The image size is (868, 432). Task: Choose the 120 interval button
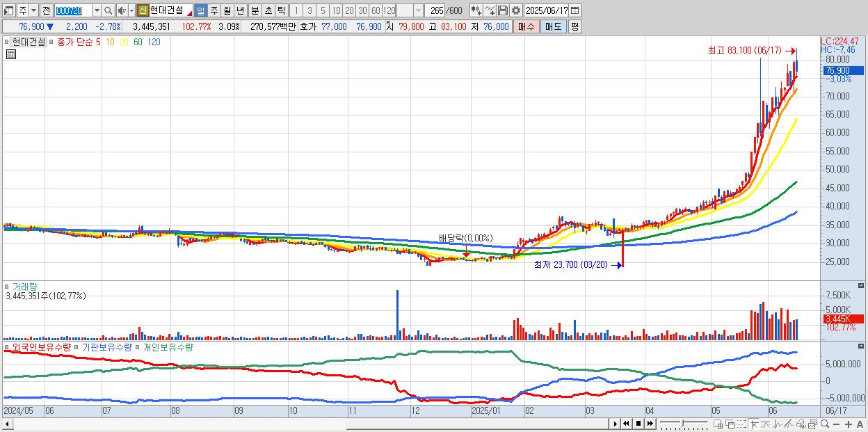pyautogui.click(x=389, y=10)
